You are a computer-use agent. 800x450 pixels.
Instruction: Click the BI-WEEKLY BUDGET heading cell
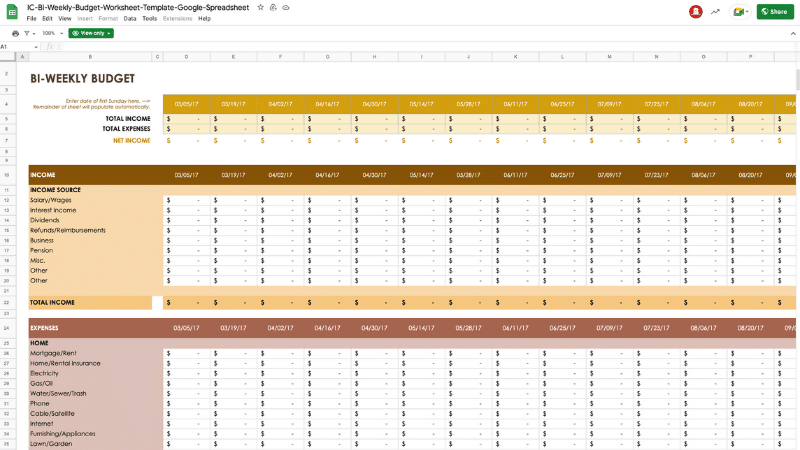83,79
